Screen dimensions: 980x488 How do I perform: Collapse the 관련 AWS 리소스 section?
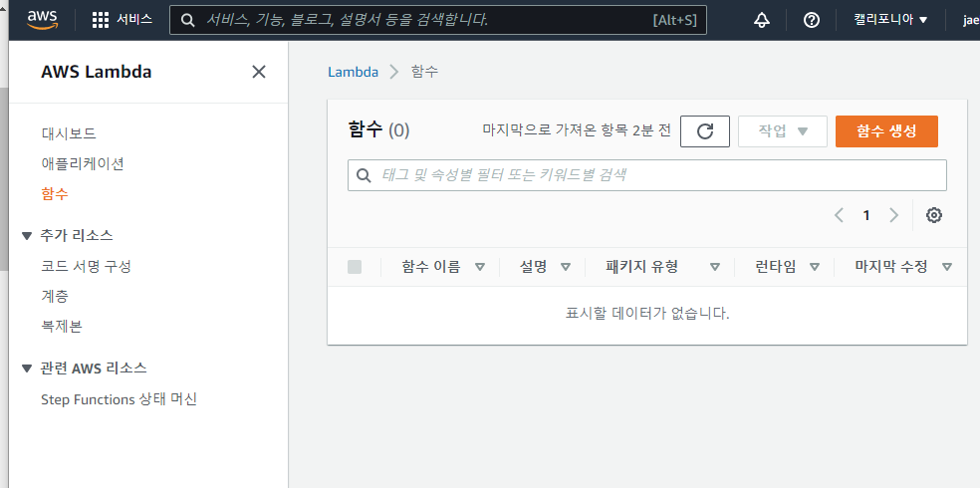coord(26,368)
